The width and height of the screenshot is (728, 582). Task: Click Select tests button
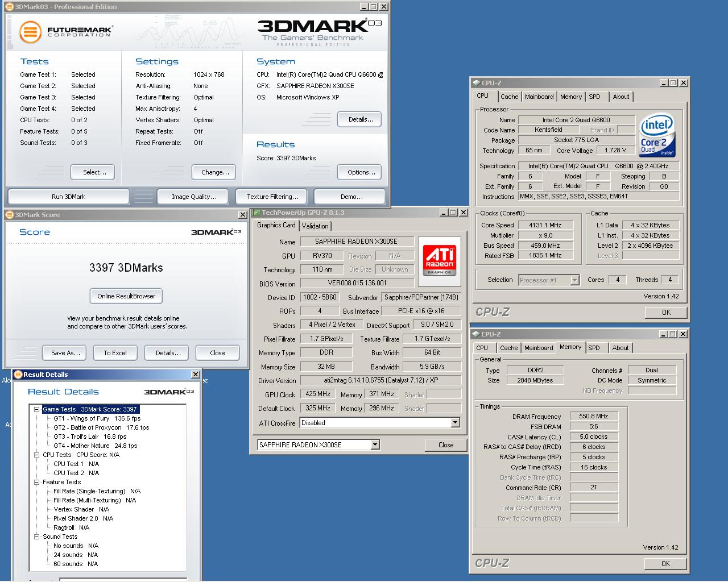pyautogui.click(x=93, y=172)
